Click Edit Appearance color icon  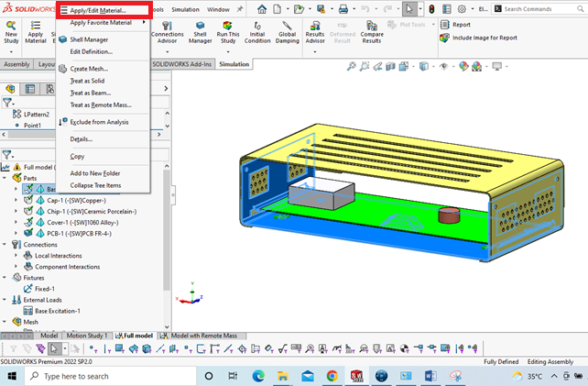463,66
